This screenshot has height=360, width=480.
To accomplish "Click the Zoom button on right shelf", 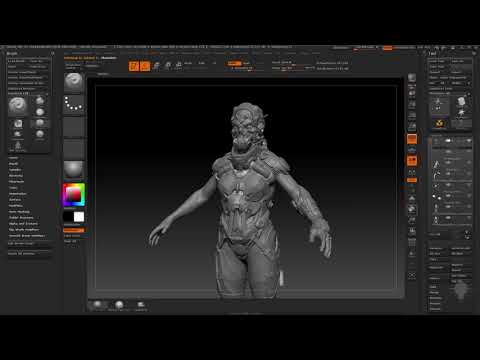I will click(412, 105).
